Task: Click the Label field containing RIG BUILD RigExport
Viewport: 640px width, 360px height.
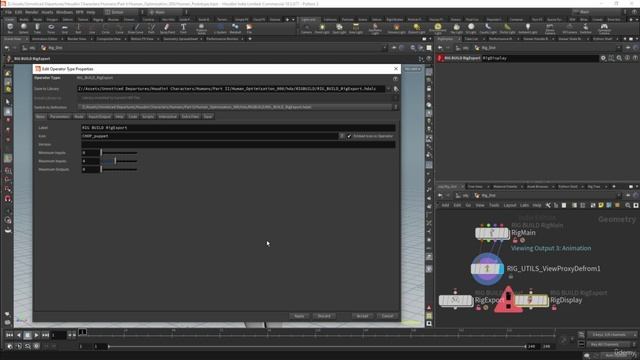Action: [238, 128]
